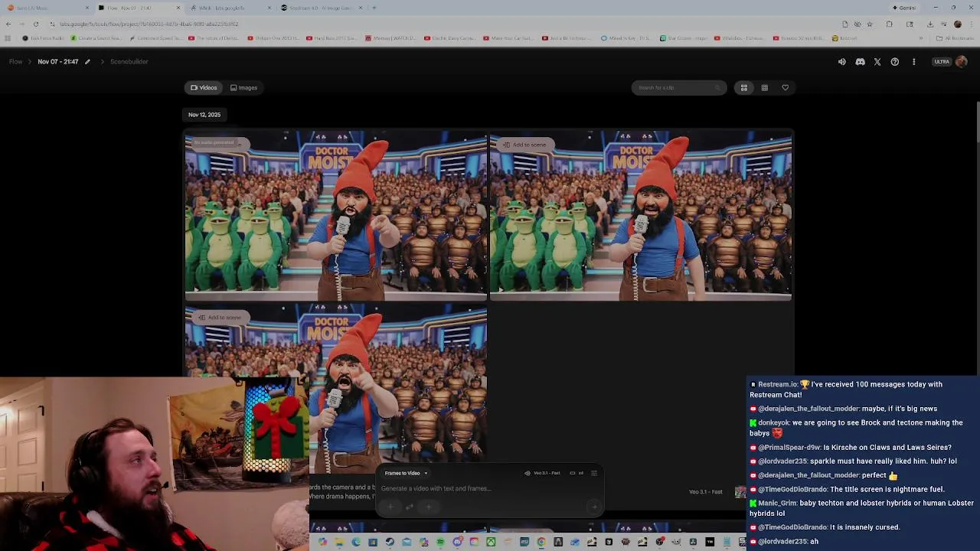Viewport: 980px width, 551px height.
Task: Open the x4 outputs count selector
Action: (x=577, y=474)
